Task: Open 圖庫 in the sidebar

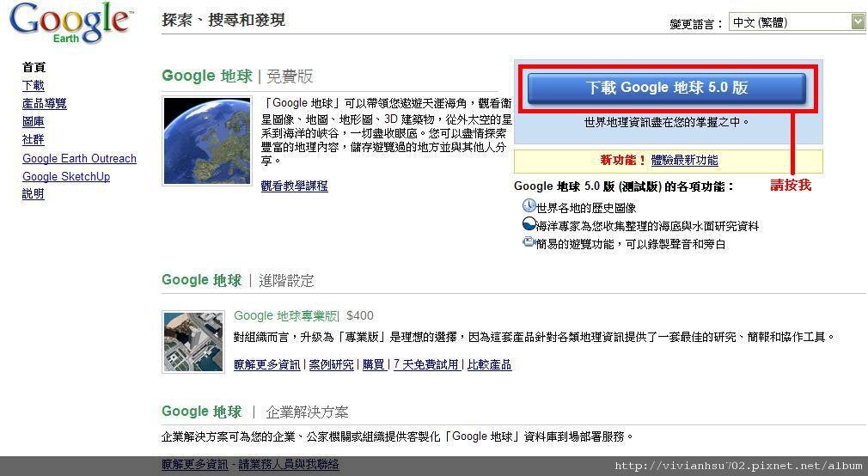Action: pos(34,122)
